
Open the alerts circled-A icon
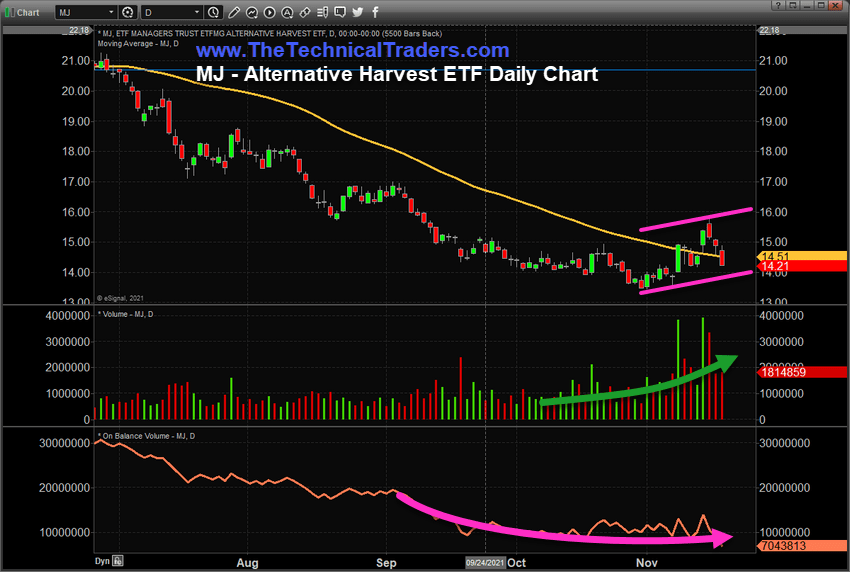(x=287, y=12)
